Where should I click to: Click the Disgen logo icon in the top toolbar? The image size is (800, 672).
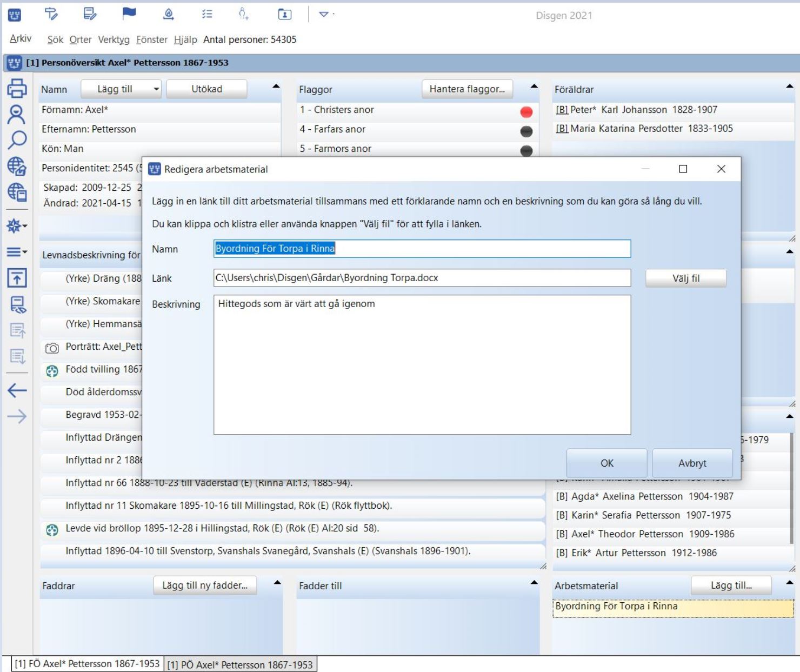15,15
